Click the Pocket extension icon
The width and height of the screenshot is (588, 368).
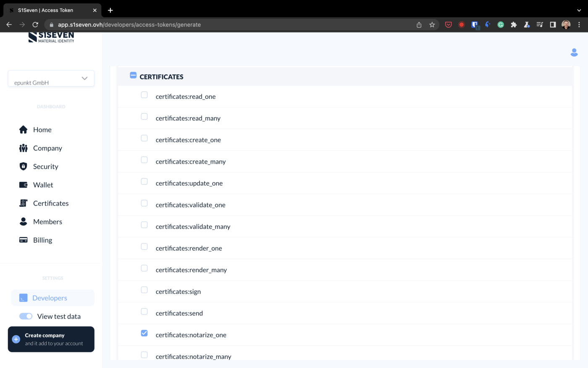(448, 25)
